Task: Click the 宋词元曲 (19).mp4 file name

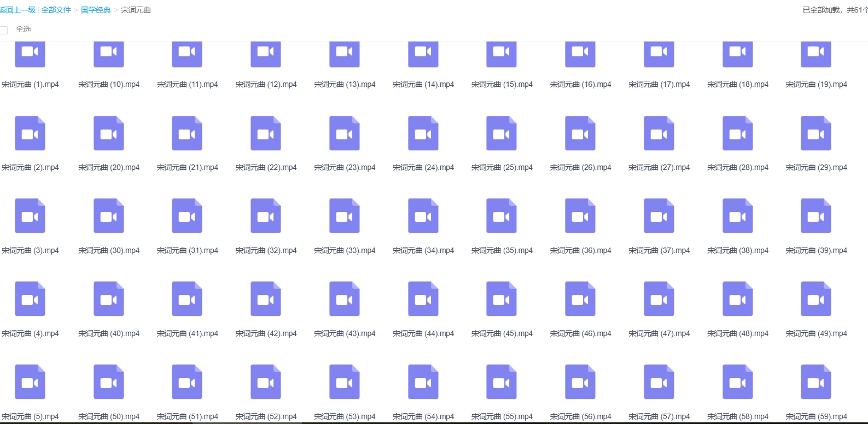Action: 816,85
